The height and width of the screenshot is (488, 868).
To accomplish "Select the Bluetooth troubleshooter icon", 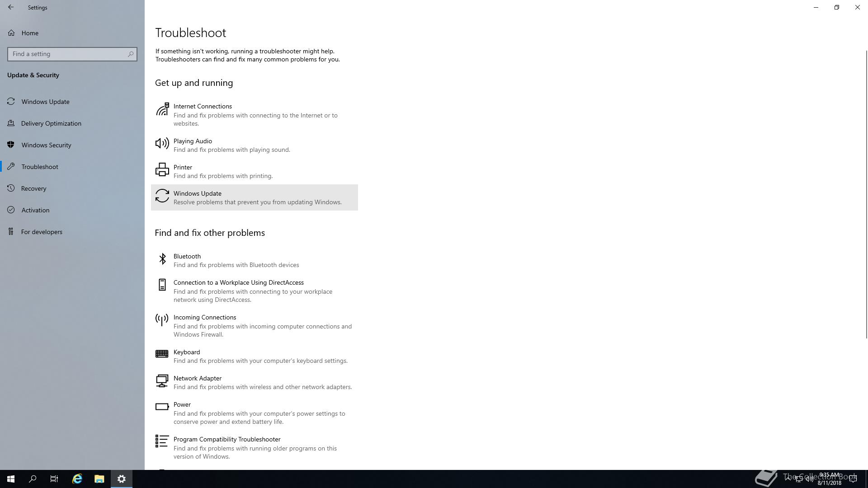I will [162, 258].
